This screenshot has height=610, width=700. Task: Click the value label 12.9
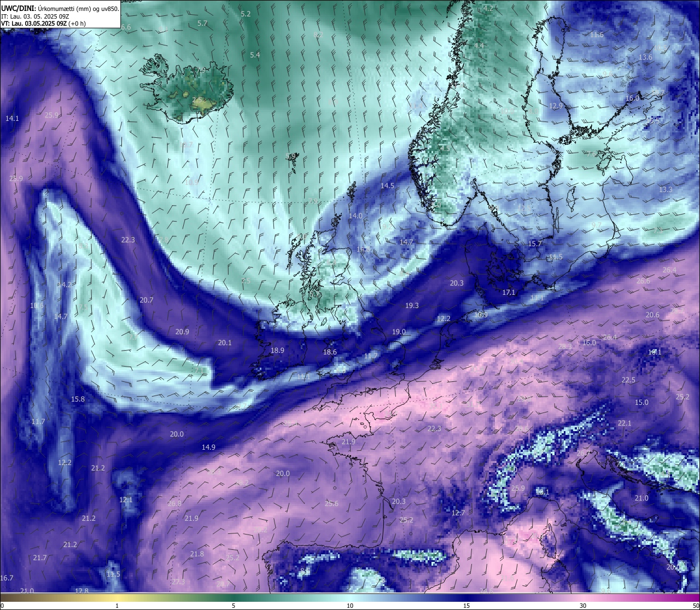pyautogui.click(x=556, y=106)
